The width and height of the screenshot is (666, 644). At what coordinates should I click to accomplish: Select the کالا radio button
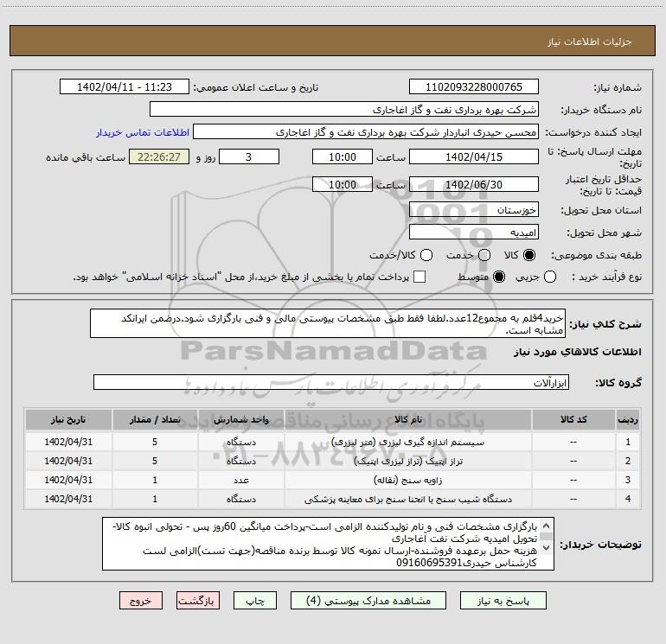pos(529,255)
